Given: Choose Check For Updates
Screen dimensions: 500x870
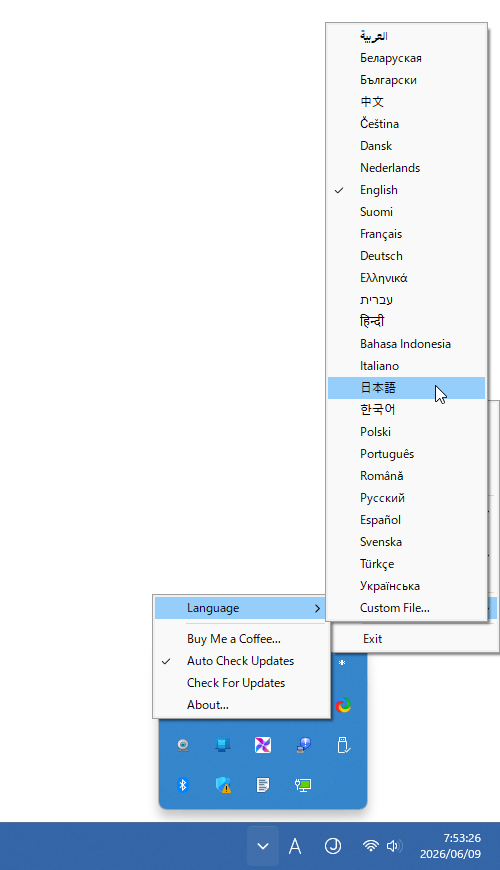Looking at the screenshot, I should click(241, 683).
